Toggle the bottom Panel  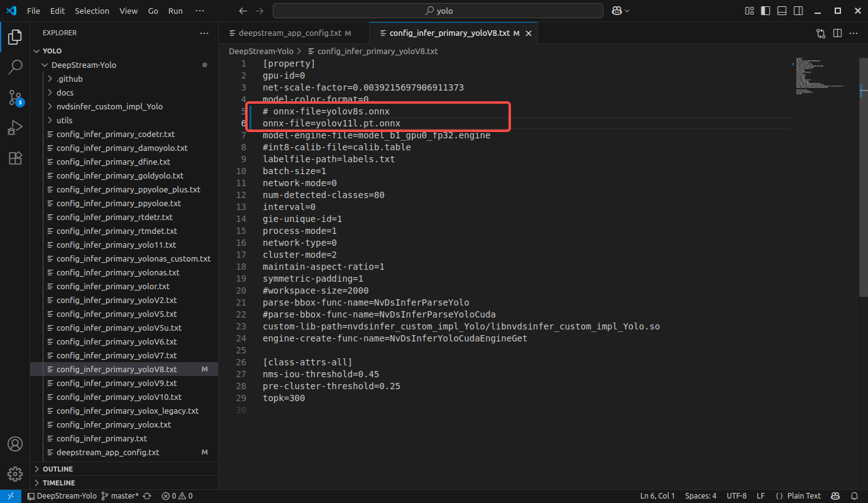pos(781,11)
